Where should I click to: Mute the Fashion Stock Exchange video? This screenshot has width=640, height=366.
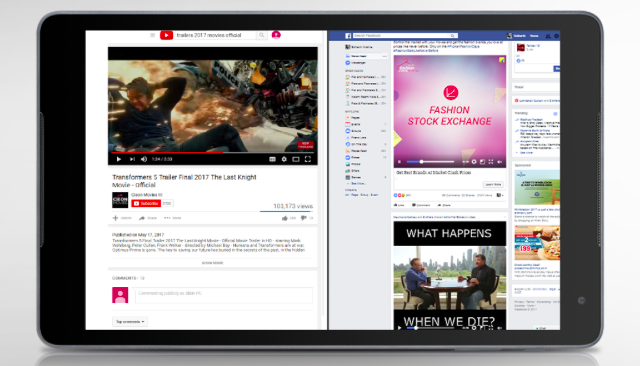(500, 162)
